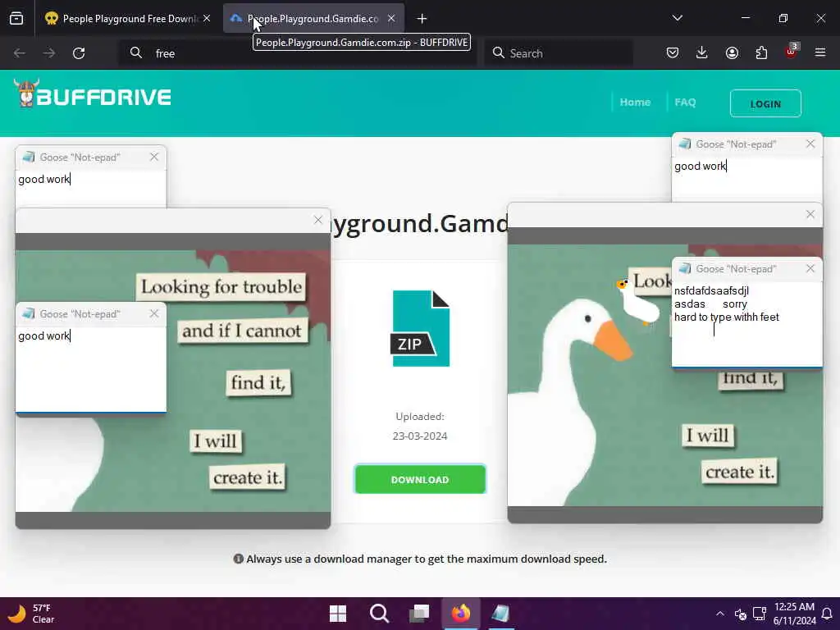The image size is (840, 630).
Task: Open the uBlock Origin extension icon
Action: (x=791, y=52)
